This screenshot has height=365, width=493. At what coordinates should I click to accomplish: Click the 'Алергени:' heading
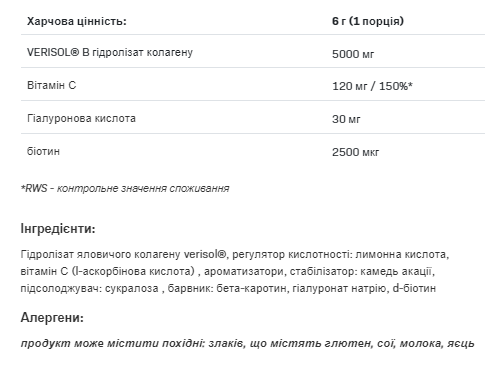click(52, 318)
